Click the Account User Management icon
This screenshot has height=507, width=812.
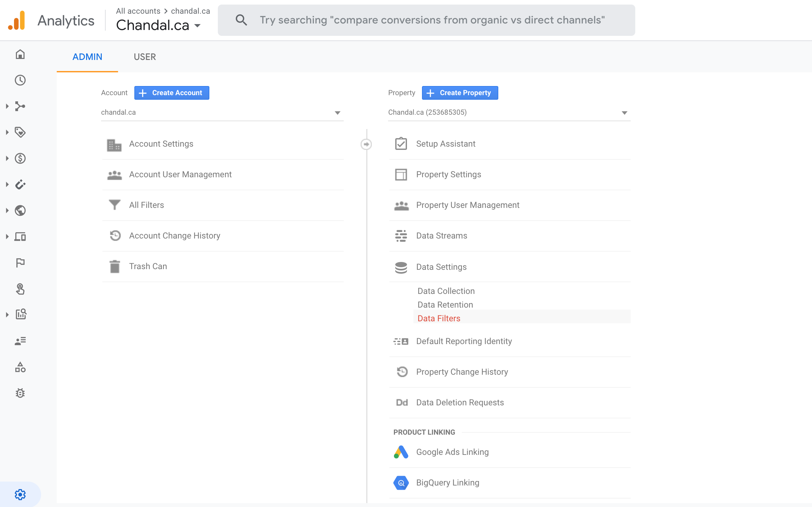(x=114, y=175)
